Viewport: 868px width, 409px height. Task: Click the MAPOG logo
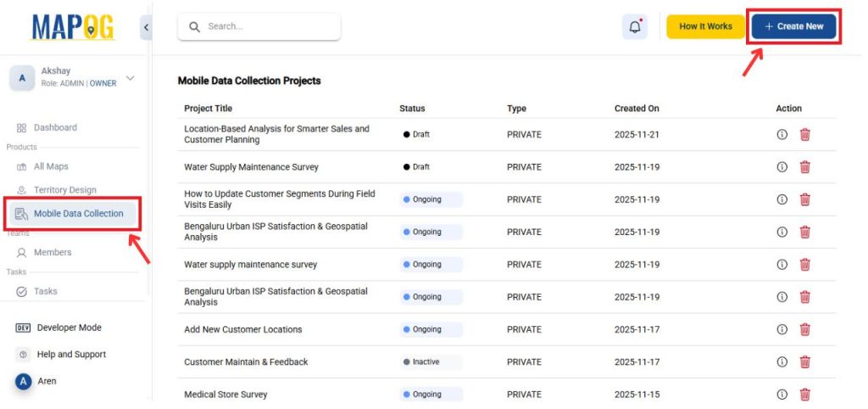point(73,26)
